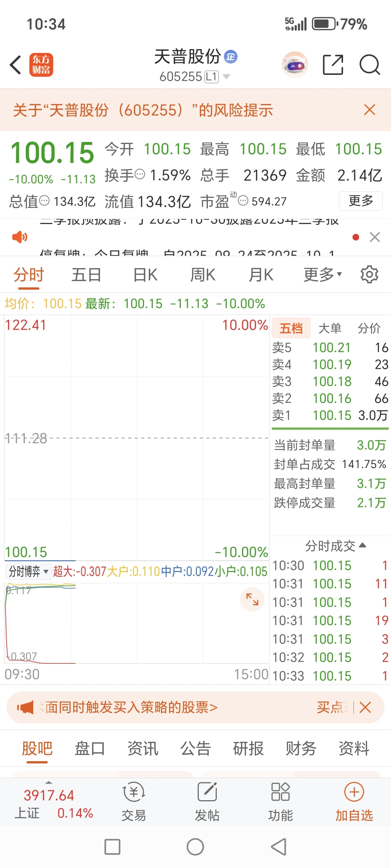Select the 五档 order book tab

tap(291, 328)
